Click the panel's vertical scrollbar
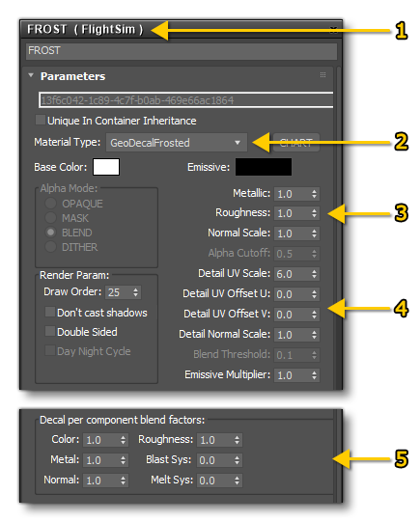The width and height of the screenshot is (420, 522). 339,227
